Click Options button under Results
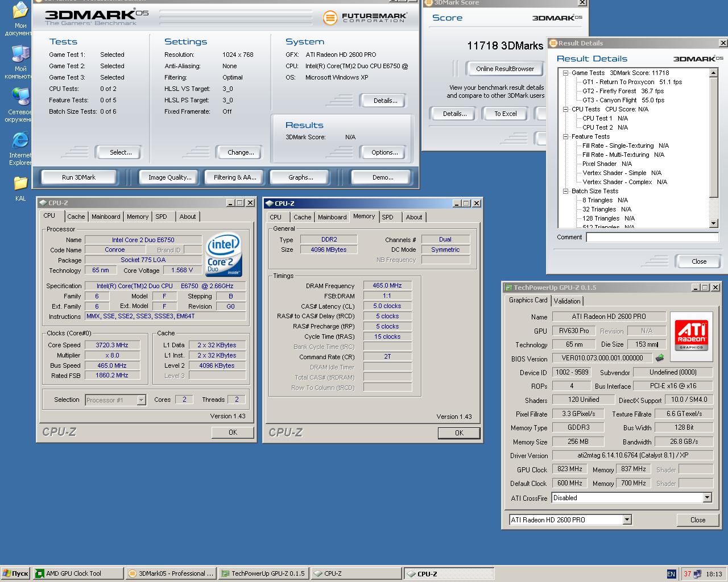The width and height of the screenshot is (728, 582). click(x=384, y=152)
